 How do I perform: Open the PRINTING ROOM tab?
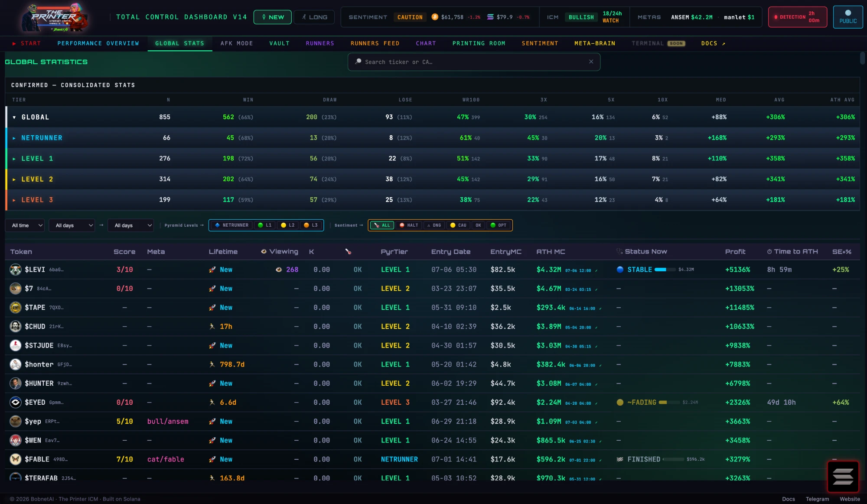pyautogui.click(x=479, y=43)
